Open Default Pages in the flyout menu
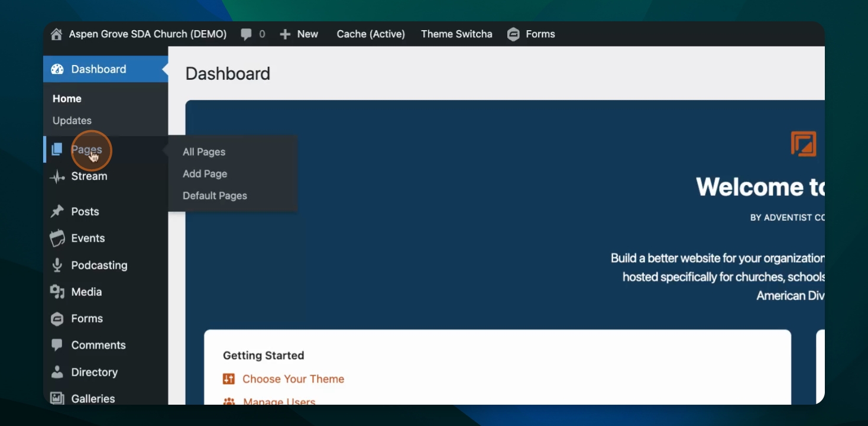This screenshot has width=868, height=426. (x=215, y=196)
